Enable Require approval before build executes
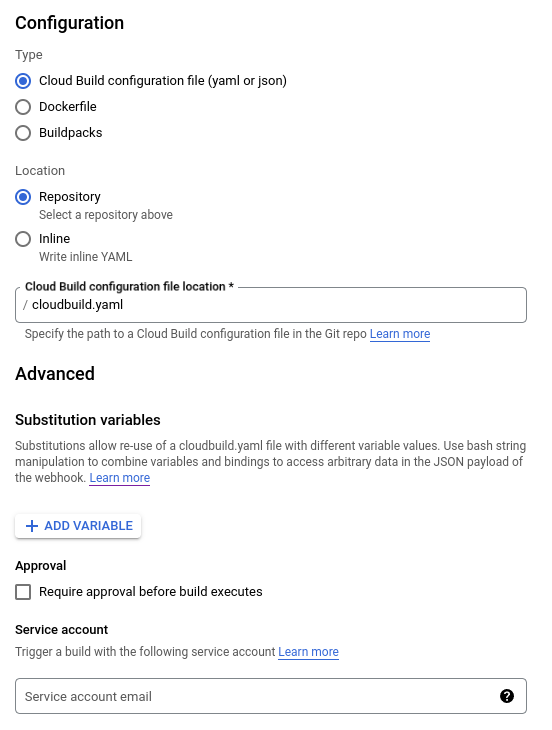 coord(23,592)
